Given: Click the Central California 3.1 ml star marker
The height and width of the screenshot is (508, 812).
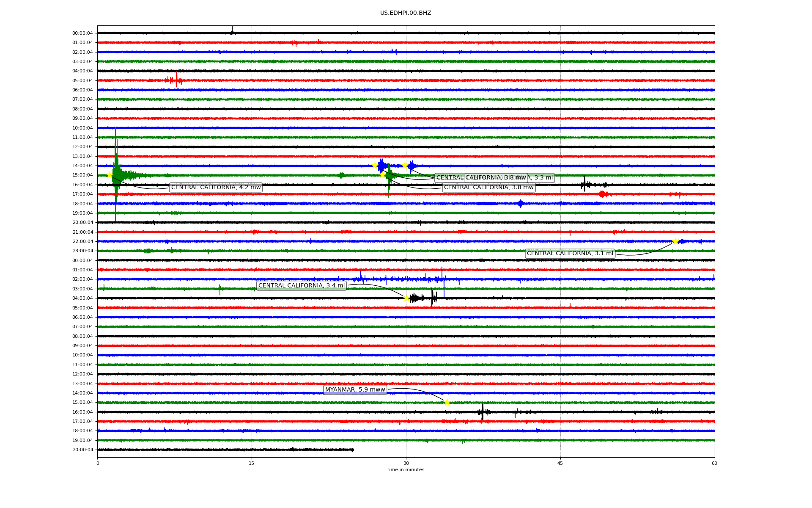Looking at the screenshot, I should coord(675,241).
